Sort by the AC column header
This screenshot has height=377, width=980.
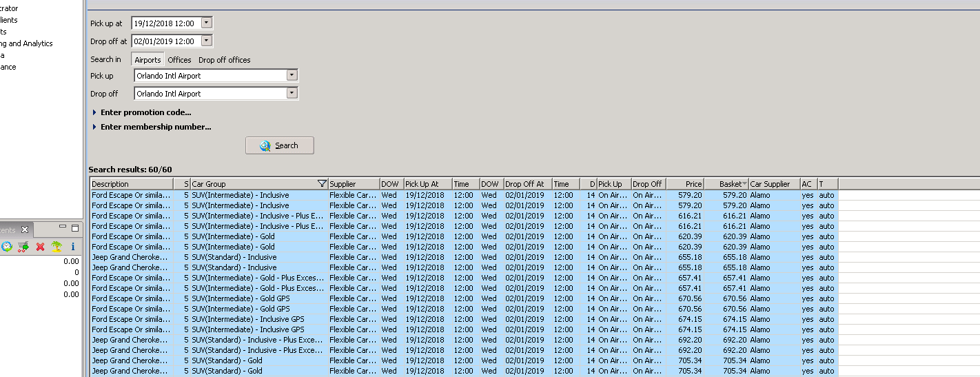pos(808,184)
